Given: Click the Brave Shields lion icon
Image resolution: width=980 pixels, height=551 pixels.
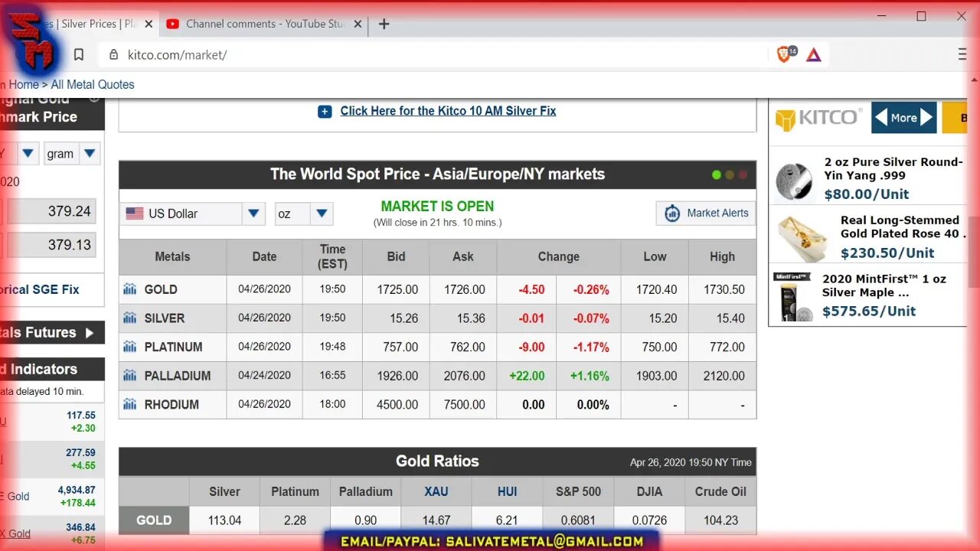Looking at the screenshot, I should tap(784, 54).
